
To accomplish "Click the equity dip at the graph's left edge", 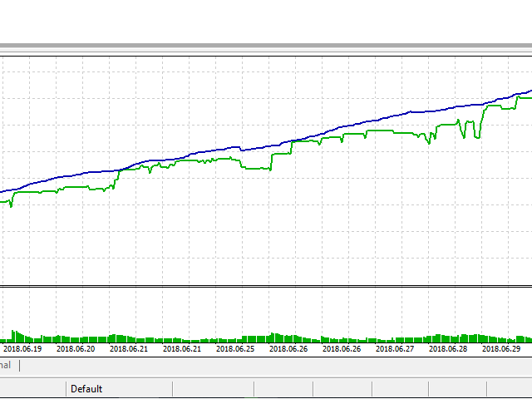I will [11, 204].
